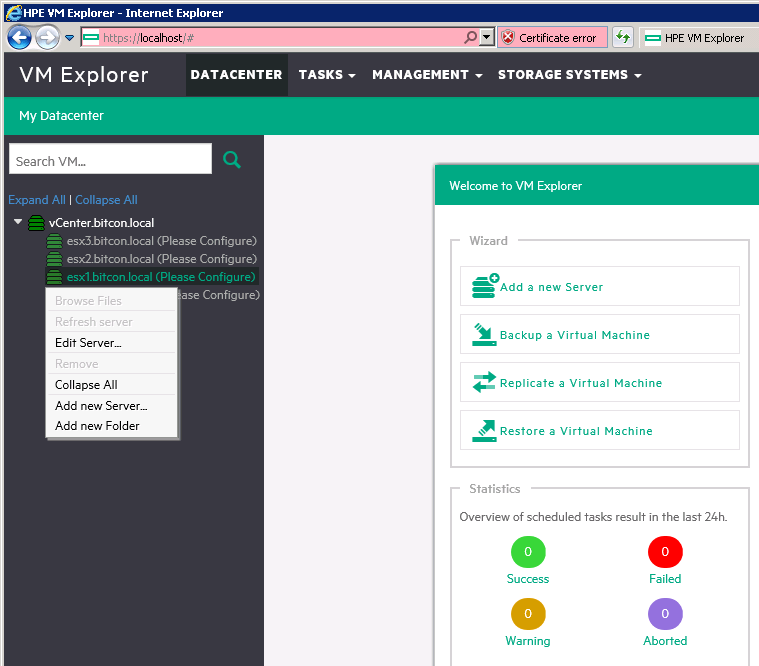Choose Collapse All in context menu
The height and width of the screenshot is (666, 759).
(x=111, y=385)
